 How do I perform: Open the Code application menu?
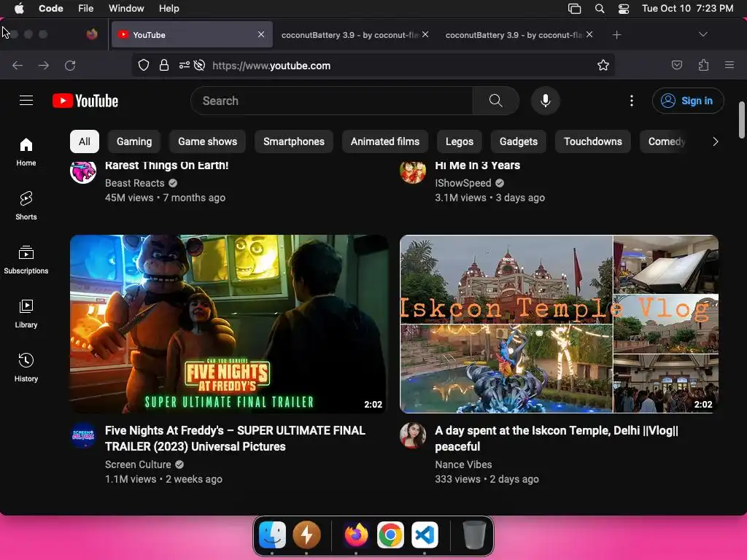click(51, 9)
